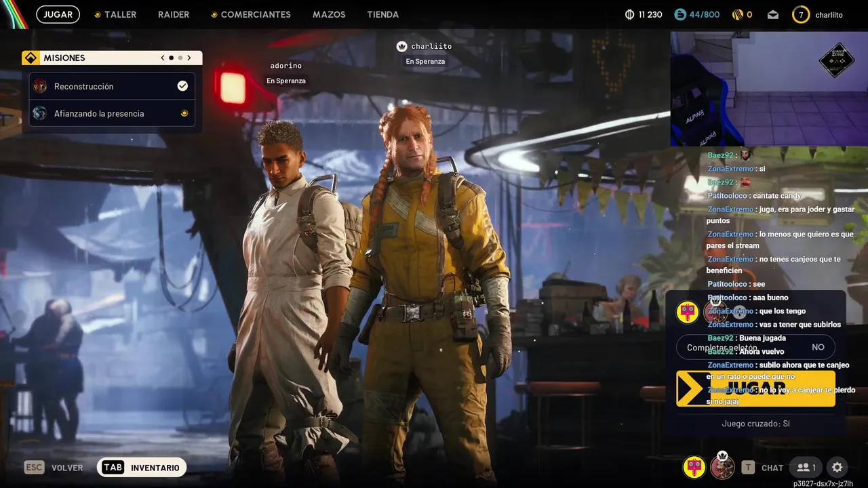Click the VOLVER back label

pyautogui.click(x=67, y=468)
